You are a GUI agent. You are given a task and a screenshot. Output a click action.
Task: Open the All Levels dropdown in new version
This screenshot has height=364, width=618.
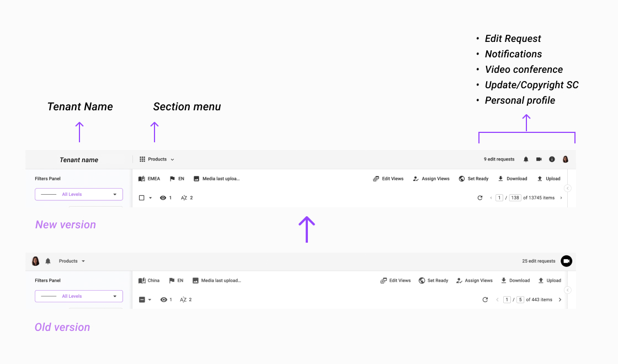tap(79, 194)
